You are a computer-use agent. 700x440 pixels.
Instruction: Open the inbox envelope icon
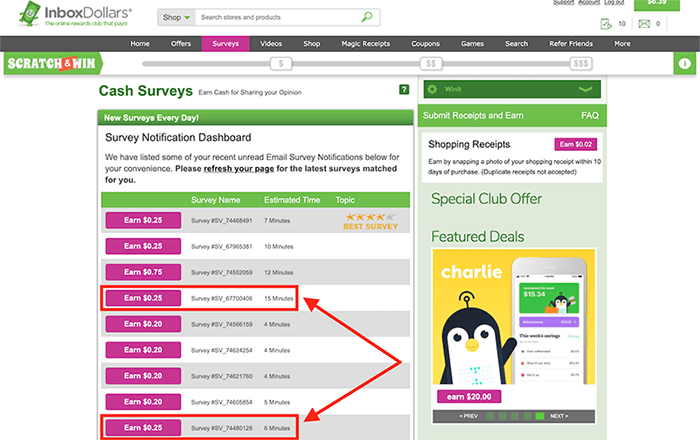(x=644, y=25)
